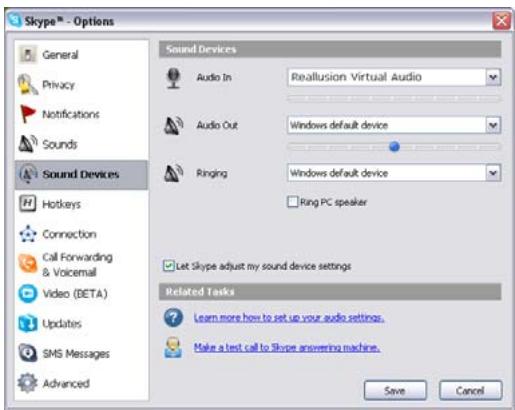Click the test call person icon

coord(173,348)
